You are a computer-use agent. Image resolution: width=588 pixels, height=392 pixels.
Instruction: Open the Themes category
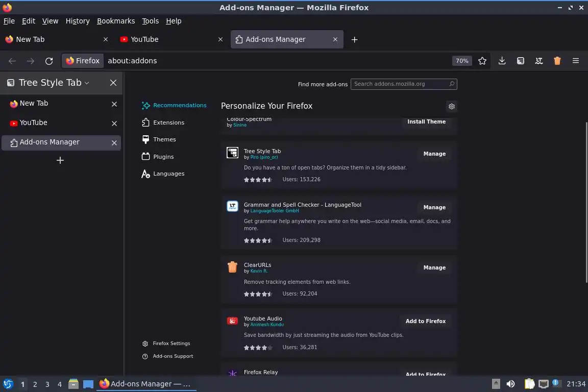pyautogui.click(x=159, y=139)
